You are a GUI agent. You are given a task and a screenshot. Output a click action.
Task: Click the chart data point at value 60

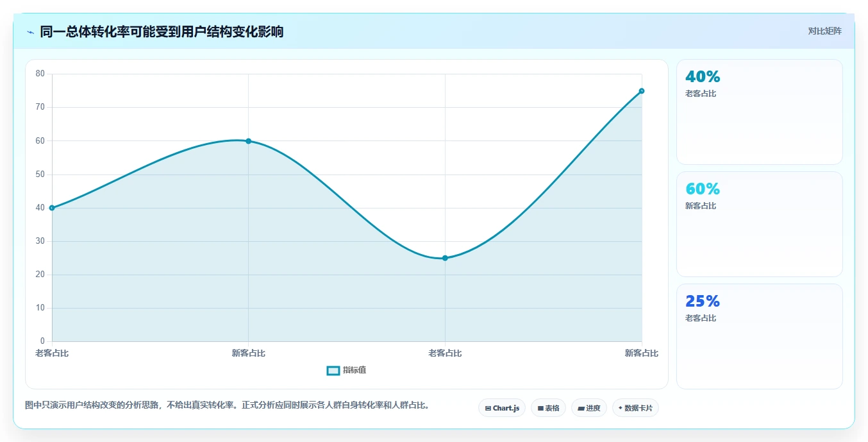coord(248,141)
